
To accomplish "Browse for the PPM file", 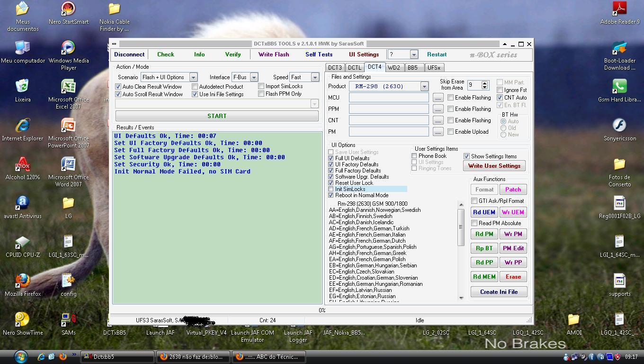I will [x=438, y=109].
